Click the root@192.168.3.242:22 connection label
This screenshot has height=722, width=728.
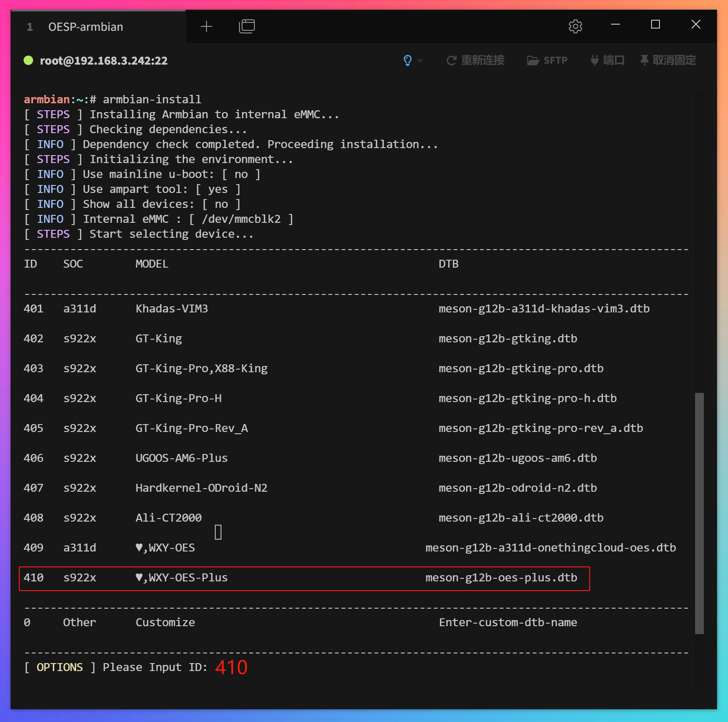coord(104,60)
